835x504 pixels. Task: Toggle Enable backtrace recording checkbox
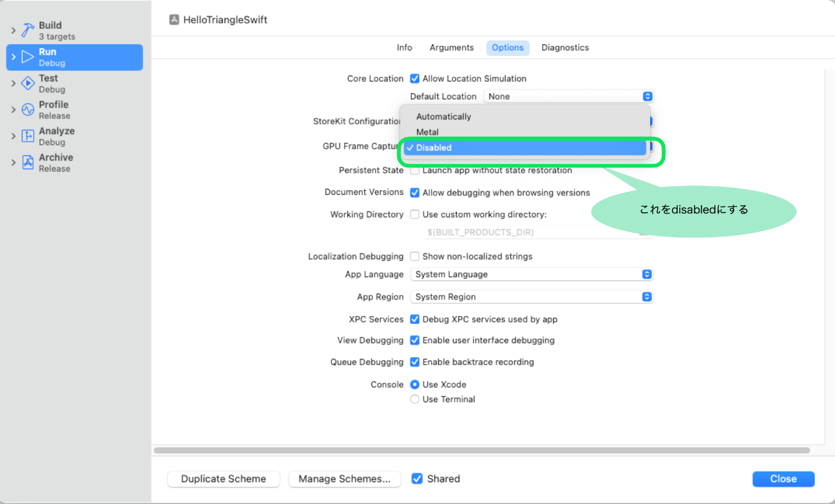[415, 361]
